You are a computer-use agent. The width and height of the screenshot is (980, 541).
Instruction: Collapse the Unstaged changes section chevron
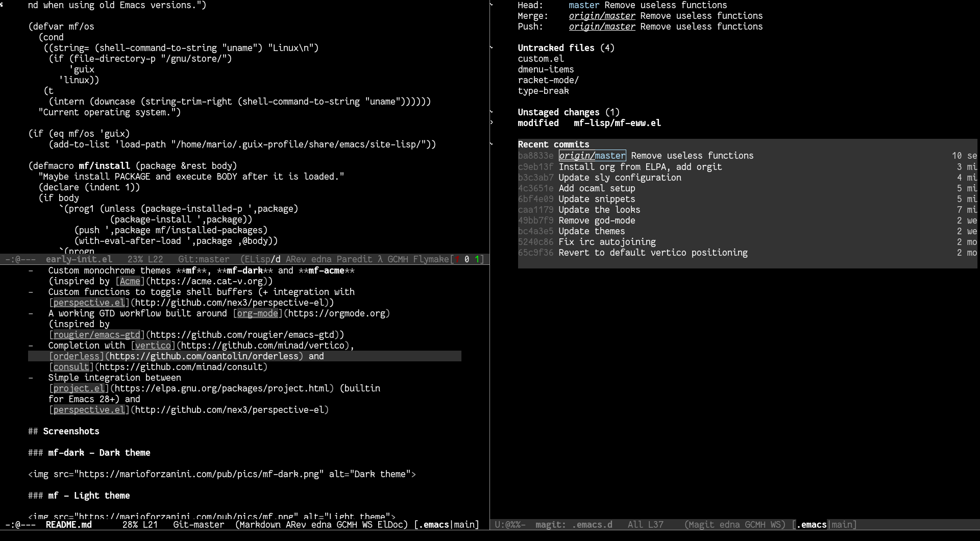pos(492,112)
